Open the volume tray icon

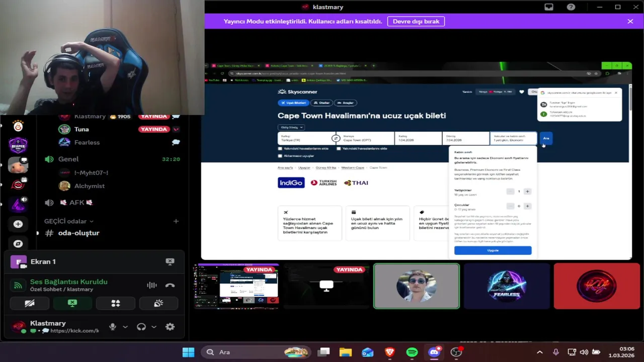tap(584, 352)
